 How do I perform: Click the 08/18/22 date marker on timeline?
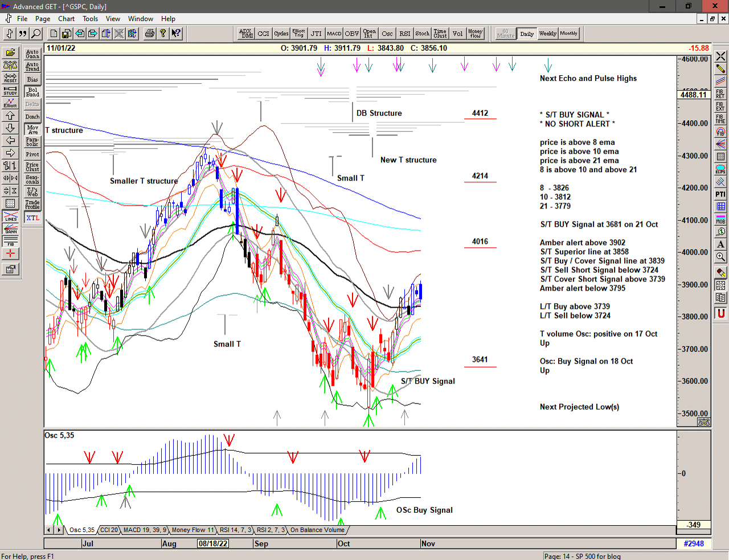(213, 543)
